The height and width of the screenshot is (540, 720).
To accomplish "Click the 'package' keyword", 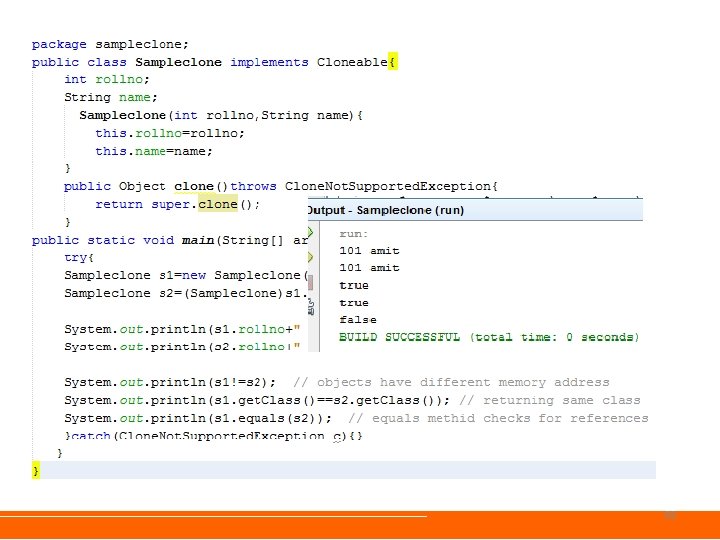I will tap(59, 45).
